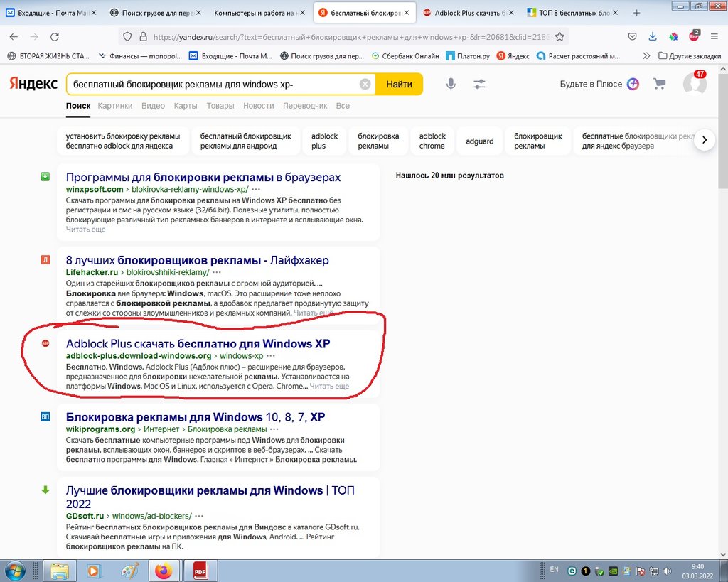Show more bookmarks with the chevron
Viewport: 728px width, 582px height.
(646, 56)
